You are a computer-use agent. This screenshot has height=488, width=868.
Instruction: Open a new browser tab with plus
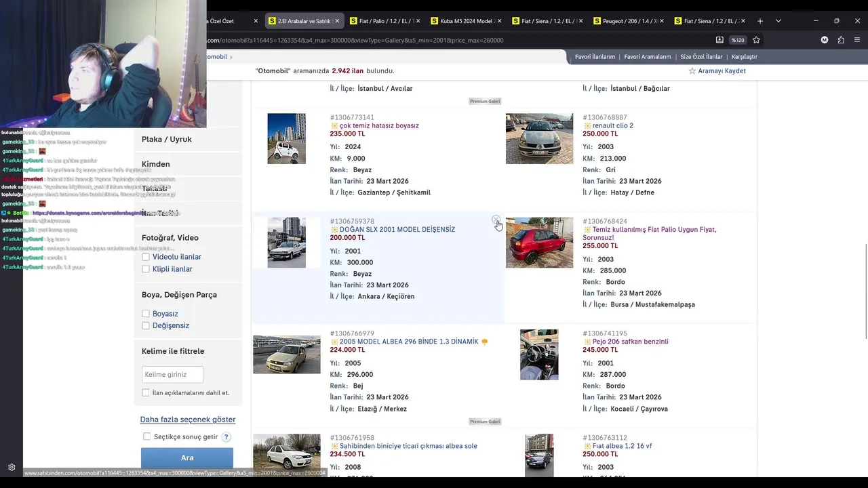coord(760,21)
